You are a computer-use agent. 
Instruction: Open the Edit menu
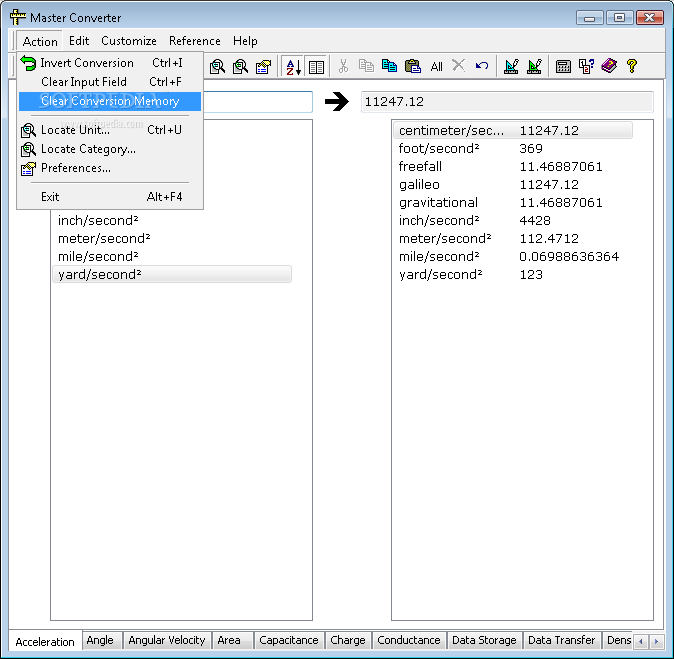point(79,41)
